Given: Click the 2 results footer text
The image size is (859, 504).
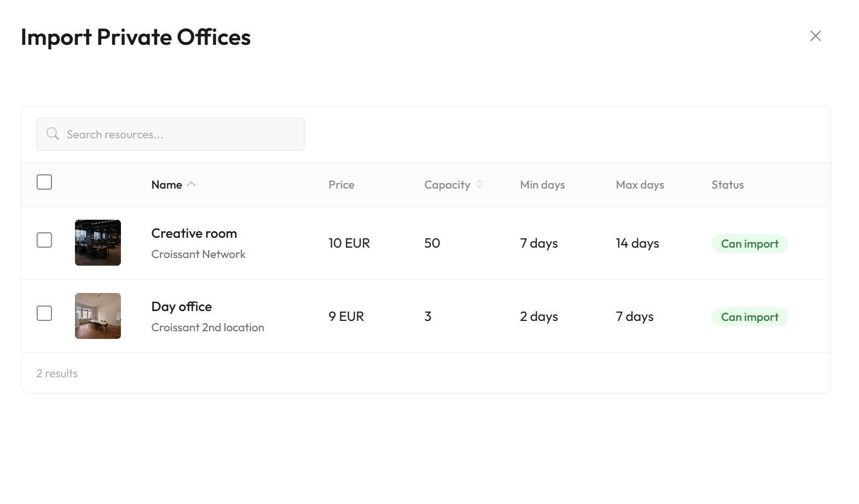Looking at the screenshot, I should point(57,373).
